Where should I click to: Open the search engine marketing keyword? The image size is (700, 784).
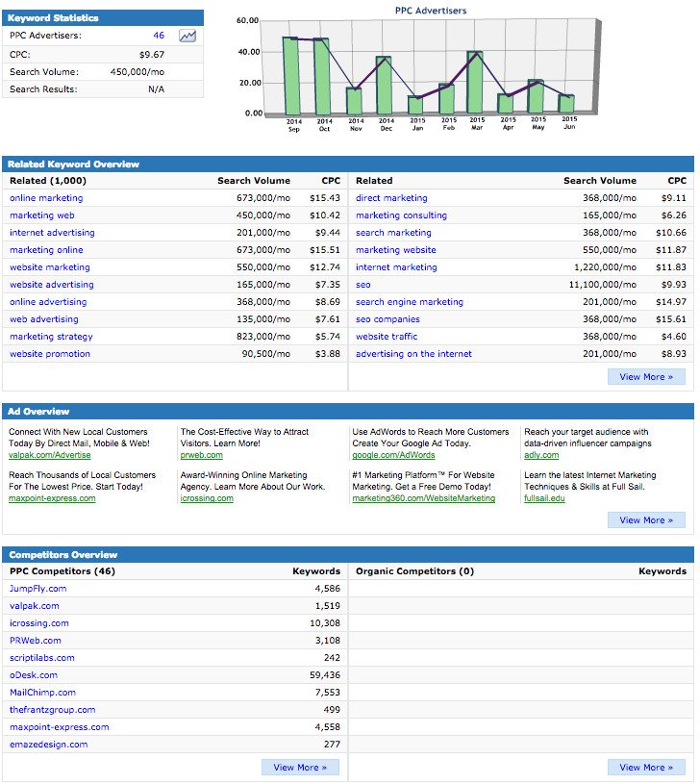[410, 302]
